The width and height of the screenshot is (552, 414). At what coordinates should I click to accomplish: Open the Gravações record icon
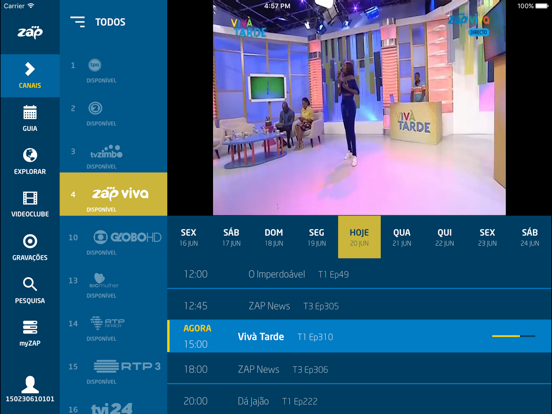[x=30, y=241]
